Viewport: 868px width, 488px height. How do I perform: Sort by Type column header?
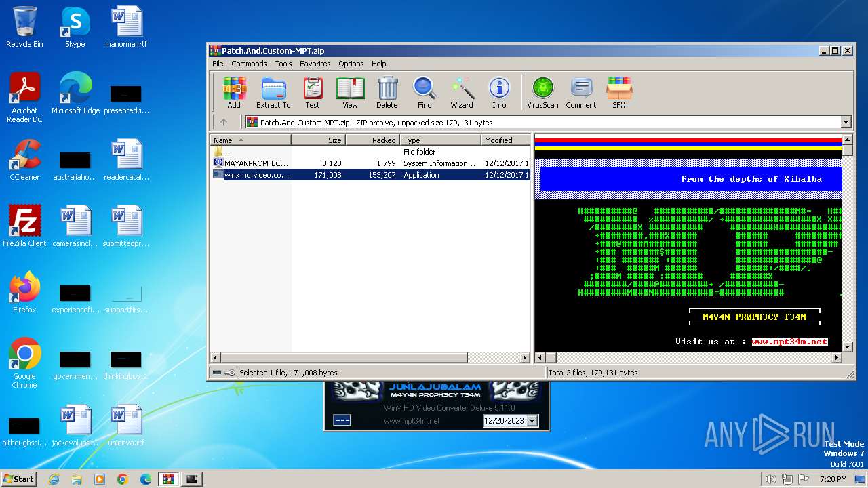pos(440,140)
